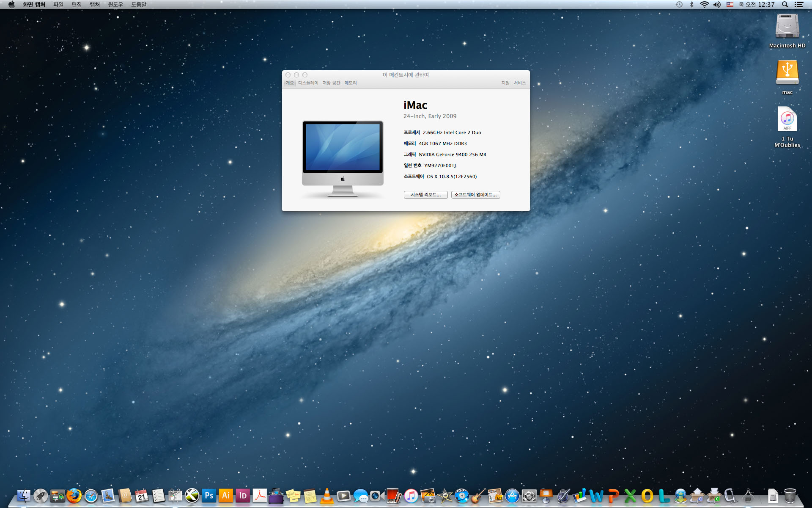Open VLC media player cone icon

(x=327, y=496)
